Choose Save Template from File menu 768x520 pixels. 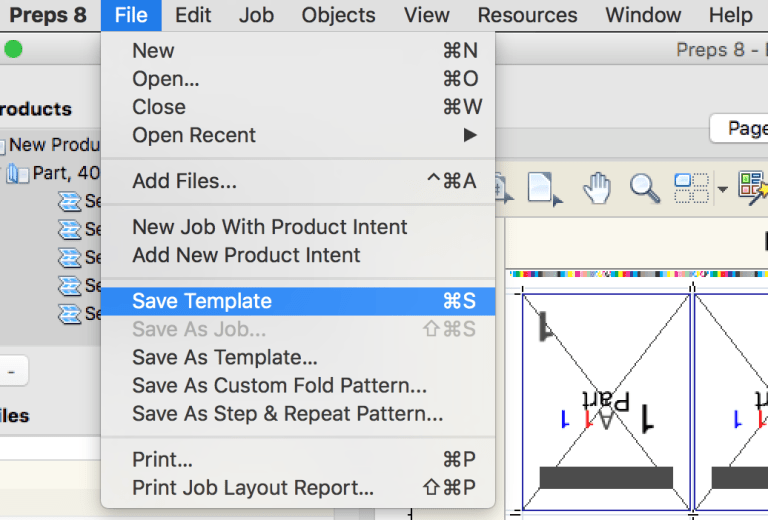202,301
